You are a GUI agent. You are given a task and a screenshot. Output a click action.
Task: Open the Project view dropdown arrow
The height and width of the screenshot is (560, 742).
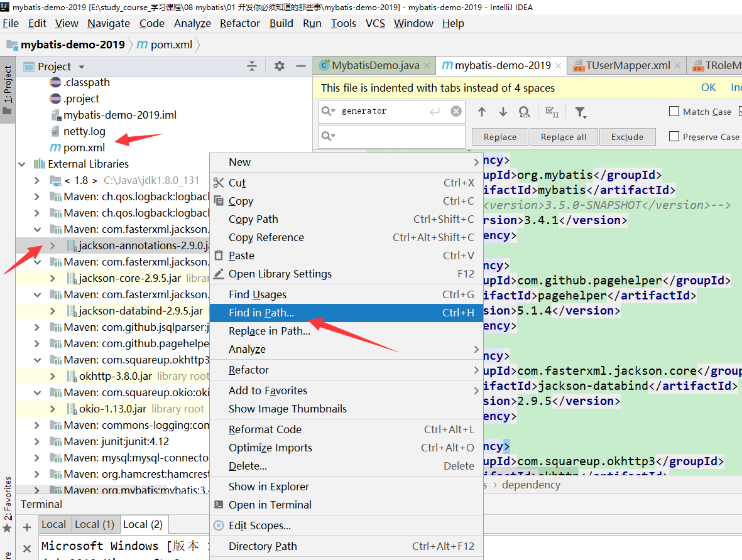[82, 67]
